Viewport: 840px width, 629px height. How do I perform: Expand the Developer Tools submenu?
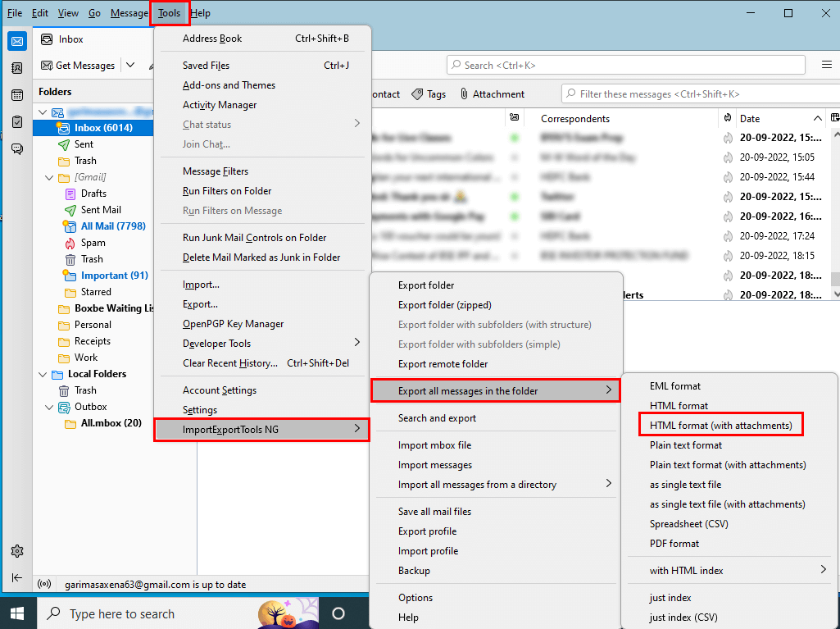point(262,344)
